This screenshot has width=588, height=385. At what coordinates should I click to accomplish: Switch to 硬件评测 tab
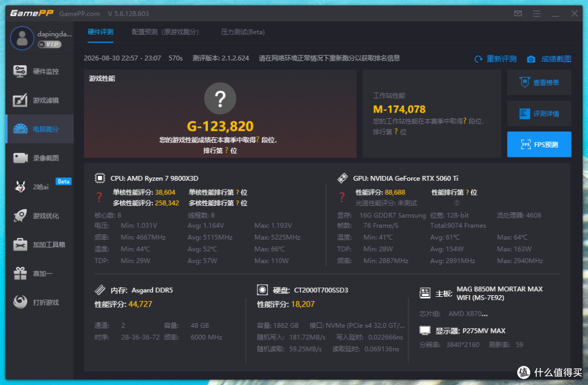click(x=101, y=32)
